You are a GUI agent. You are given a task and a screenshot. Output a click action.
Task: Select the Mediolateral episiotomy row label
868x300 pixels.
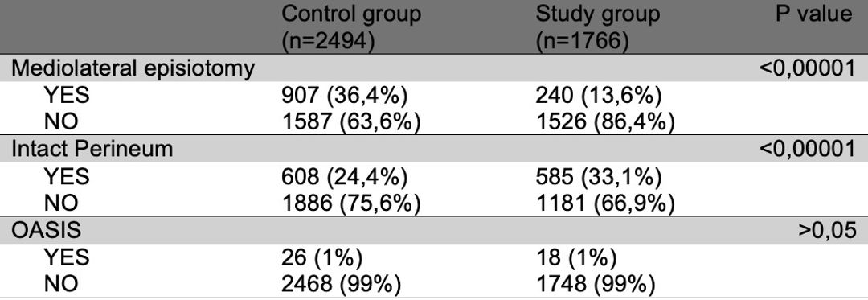(133, 68)
